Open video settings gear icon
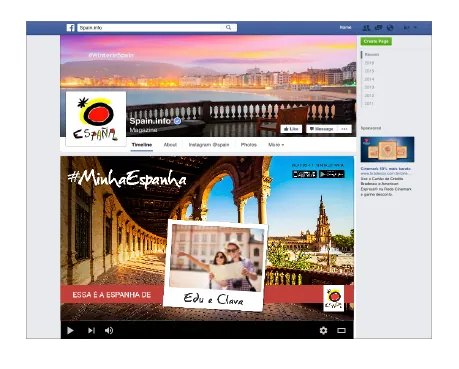This screenshot has width=459, height=369. [323, 330]
